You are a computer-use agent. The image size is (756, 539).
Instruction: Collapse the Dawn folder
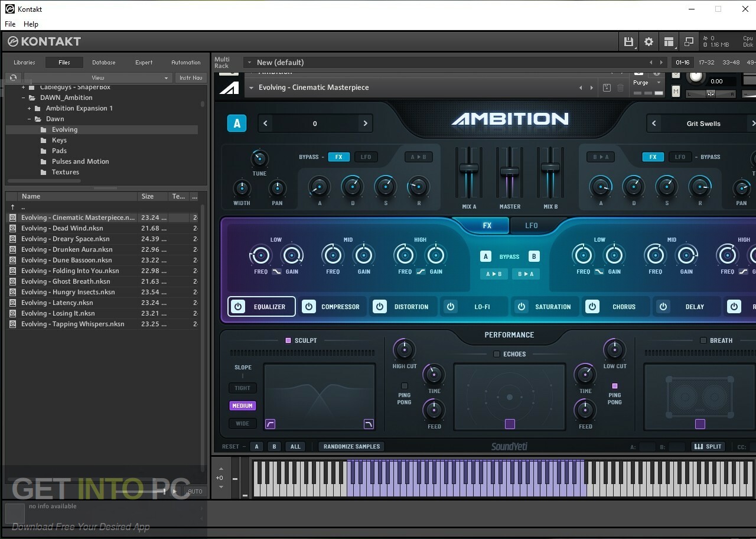click(x=30, y=119)
